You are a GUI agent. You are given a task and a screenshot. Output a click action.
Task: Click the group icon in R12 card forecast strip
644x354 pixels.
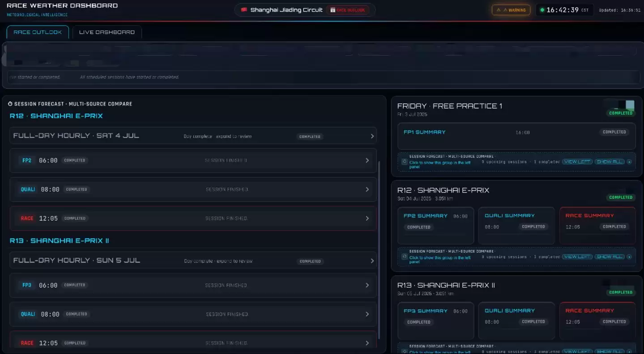coord(404,257)
